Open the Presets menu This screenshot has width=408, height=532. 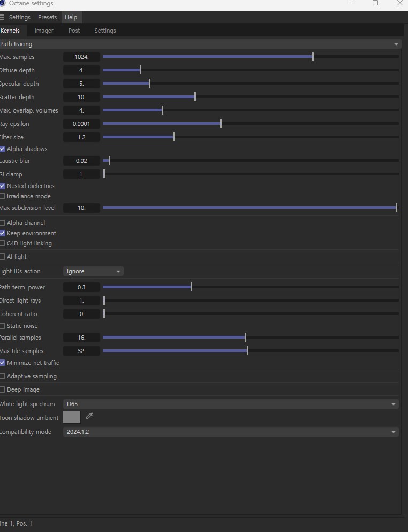tap(48, 17)
